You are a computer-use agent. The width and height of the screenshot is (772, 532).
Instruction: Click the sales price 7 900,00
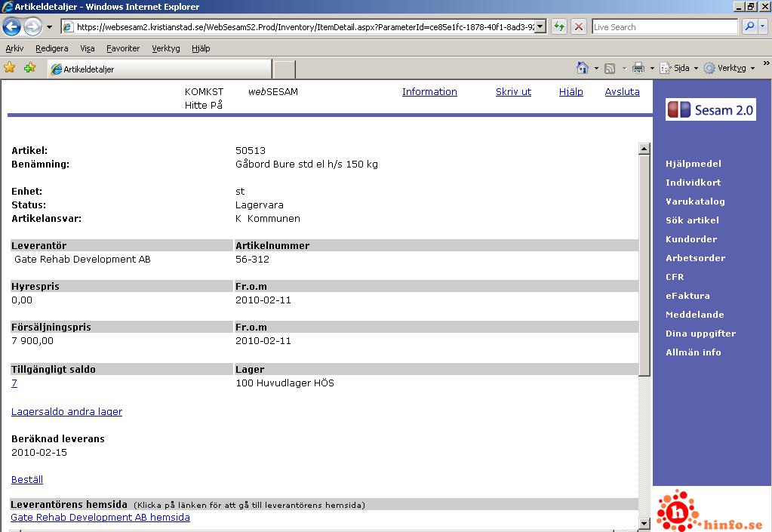point(32,340)
